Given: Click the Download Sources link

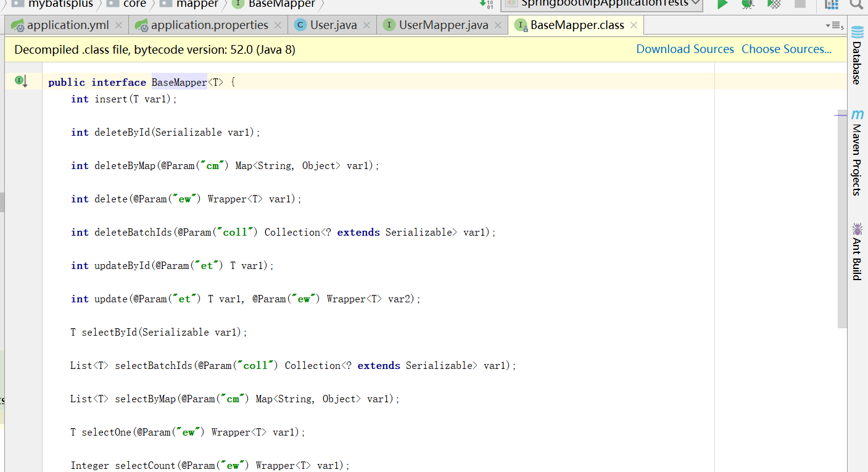Looking at the screenshot, I should point(685,49).
